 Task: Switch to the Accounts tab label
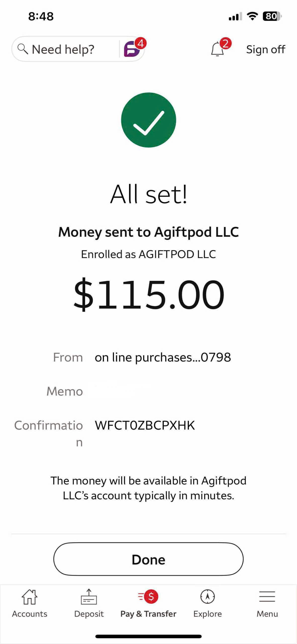[30, 614]
